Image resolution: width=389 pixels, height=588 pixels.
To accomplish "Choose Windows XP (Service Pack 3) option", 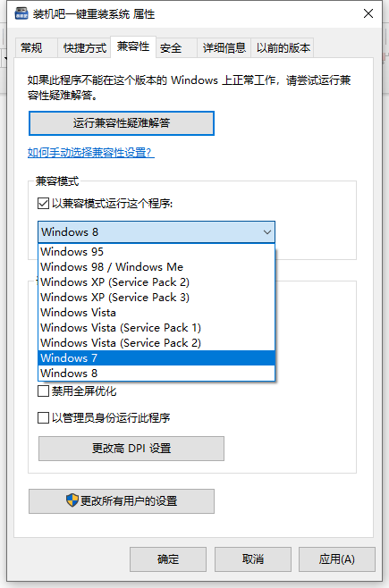I will [156, 298].
